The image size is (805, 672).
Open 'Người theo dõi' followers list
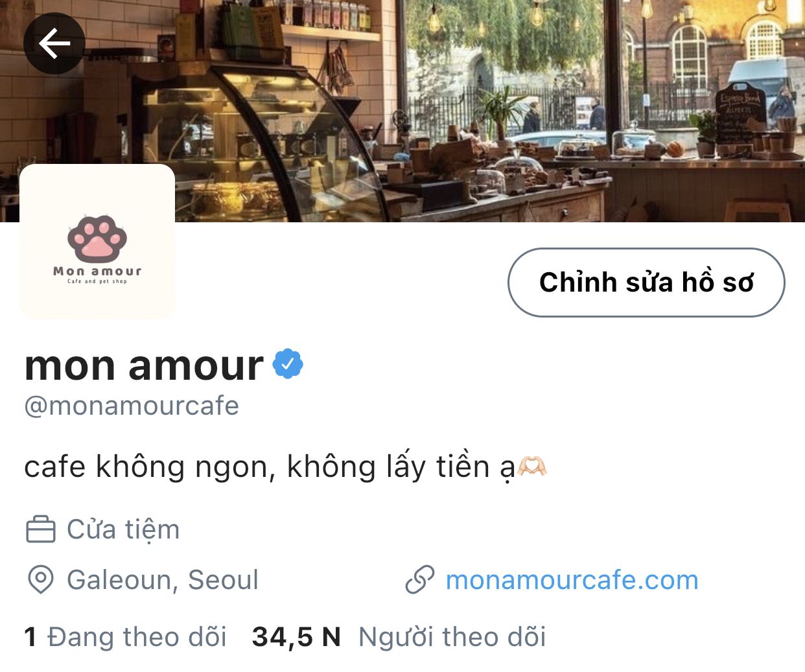click(x=452, y=637)
